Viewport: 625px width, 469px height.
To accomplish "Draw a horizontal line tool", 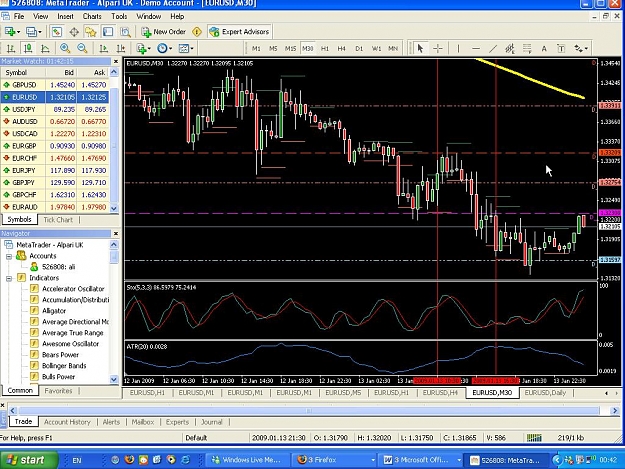I will [476, 48].
